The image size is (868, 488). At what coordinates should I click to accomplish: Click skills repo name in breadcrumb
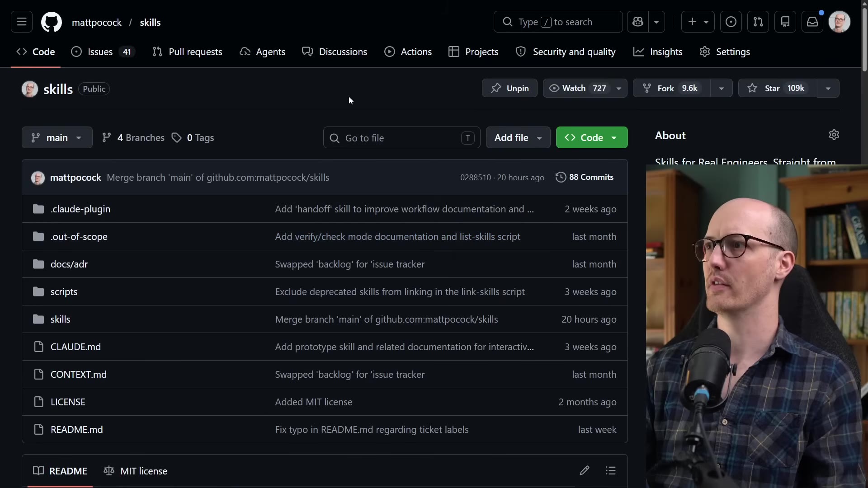(150, 22)
